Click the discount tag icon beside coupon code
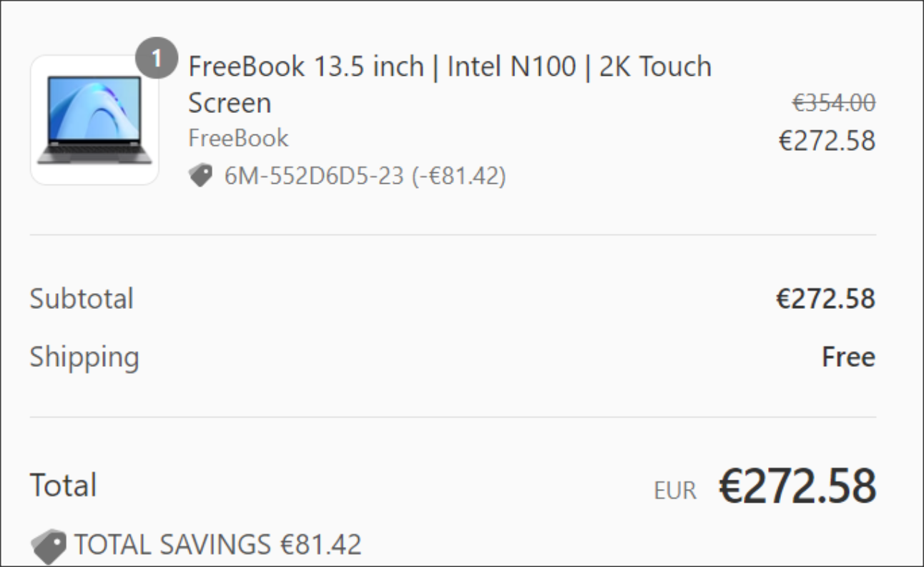The height and width of the screenshot is (567, 924). coord(201,176)
